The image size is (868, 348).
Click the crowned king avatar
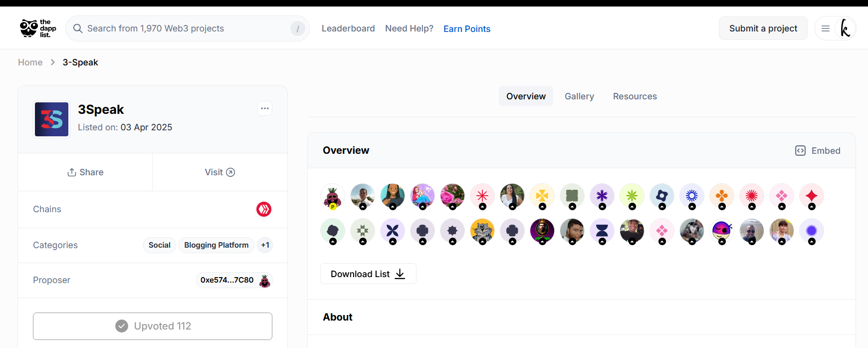(542, 231)
